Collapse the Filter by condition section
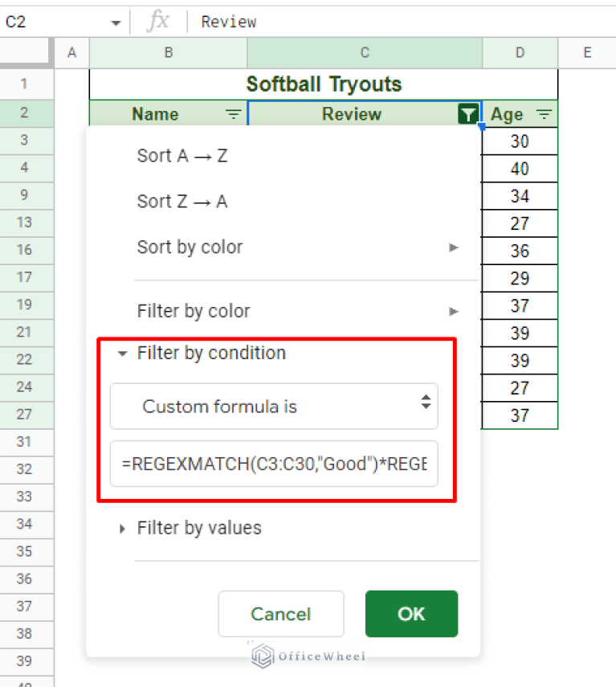The image size is (616, 687). click(122, 353)
